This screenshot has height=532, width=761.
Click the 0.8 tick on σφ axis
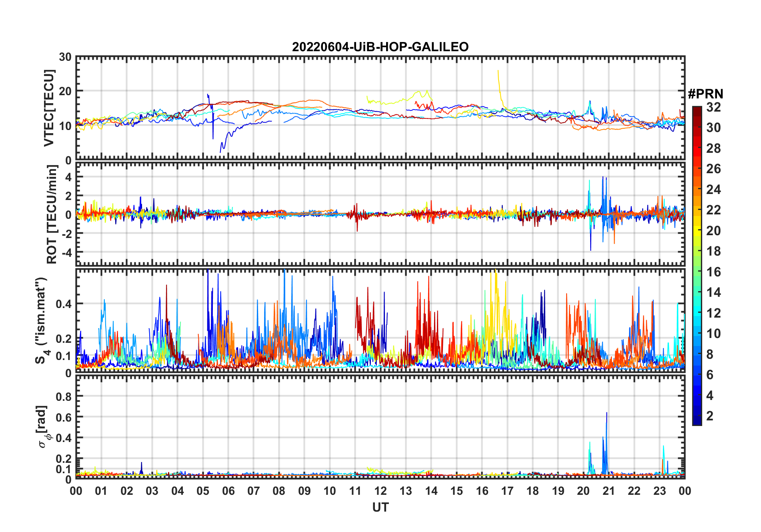63,396
